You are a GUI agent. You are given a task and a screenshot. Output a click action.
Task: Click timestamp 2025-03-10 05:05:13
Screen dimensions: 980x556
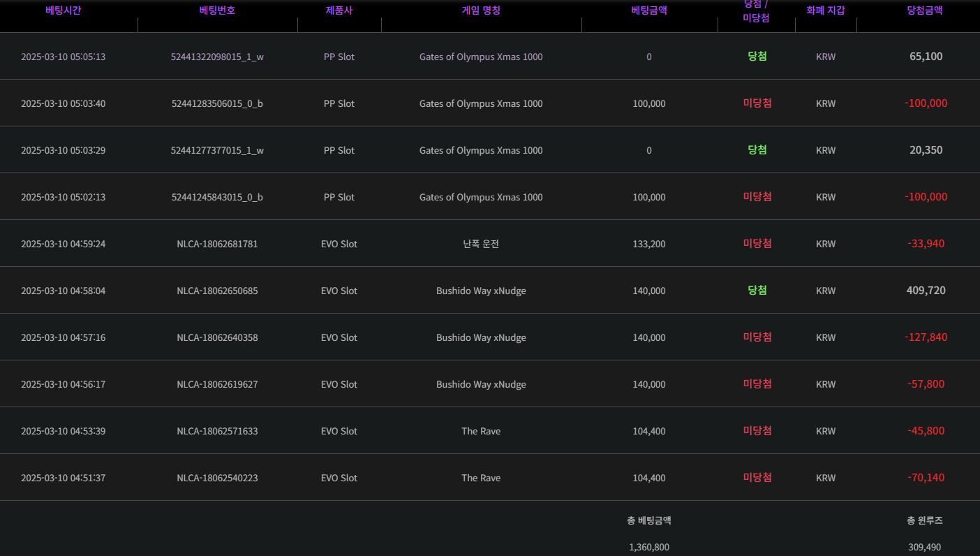(63, 57)
